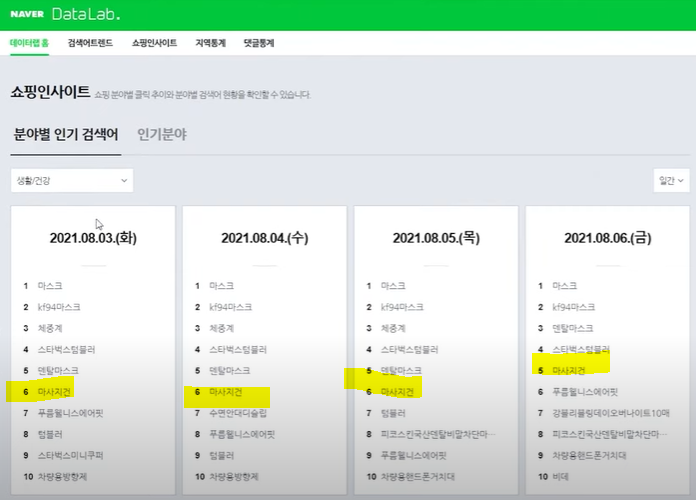Click 덴탈마스크 ranked 5 on 08.04
Viewport: 696px width, 500px height.
point(229,371)
